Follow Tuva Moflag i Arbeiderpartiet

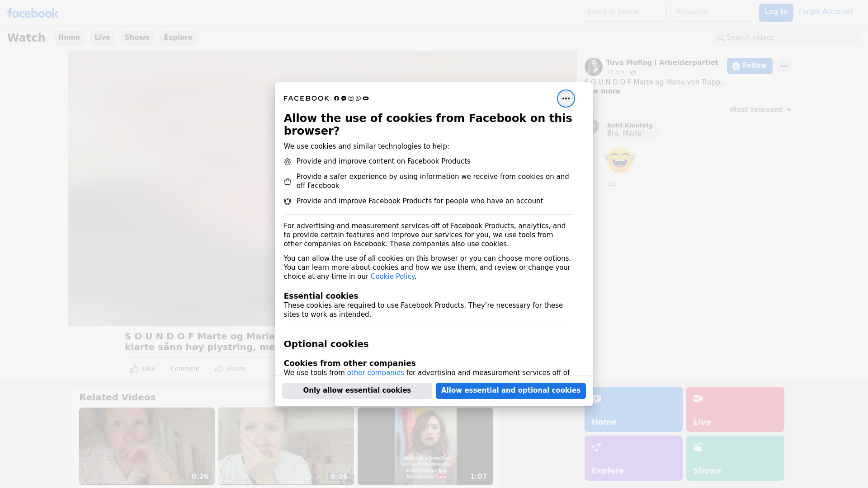(x=750, y=66)
